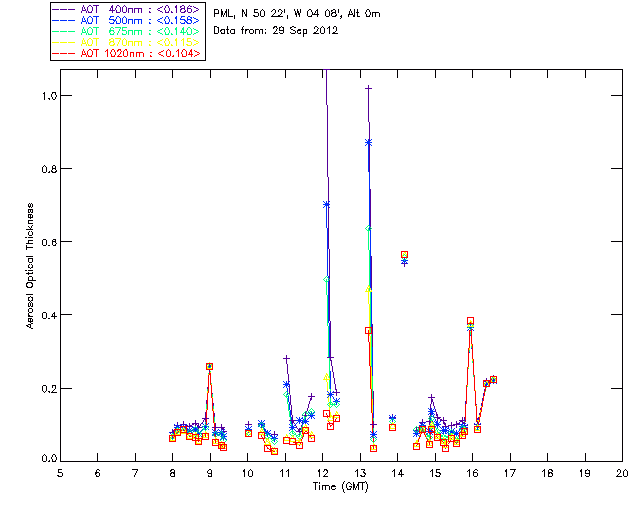The image size is (640, 512).
Task: Click the 0.2 y-axis tick label
Action: click(48, 388)
